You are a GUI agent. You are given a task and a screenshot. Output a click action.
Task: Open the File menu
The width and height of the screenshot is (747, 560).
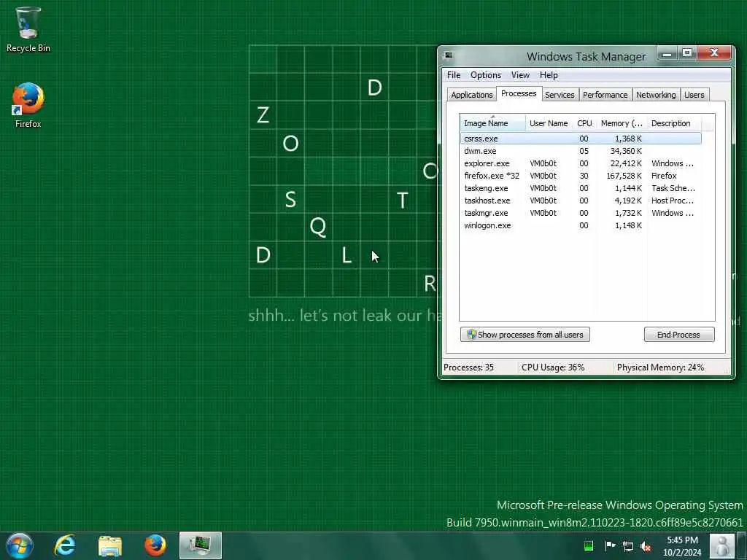point(454,75)
